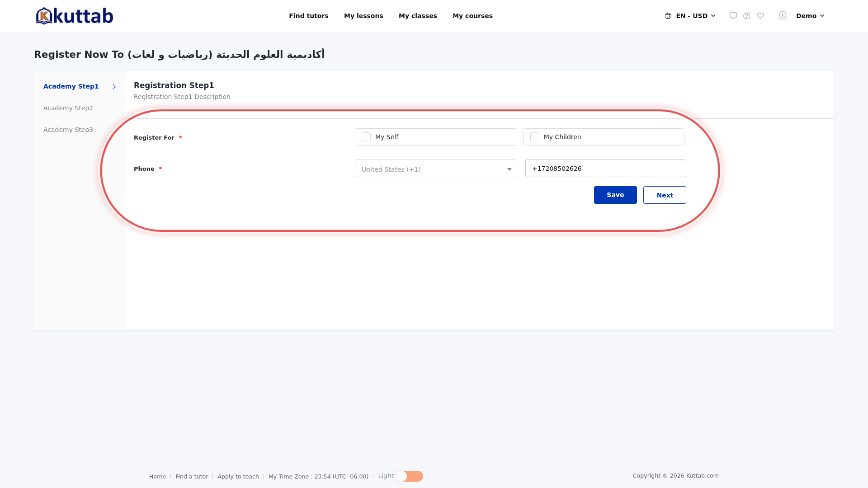This screenshot has width=868, height=488.
Task: Select Academy Step2 in sidebar
Action: [x=68, y=108]
